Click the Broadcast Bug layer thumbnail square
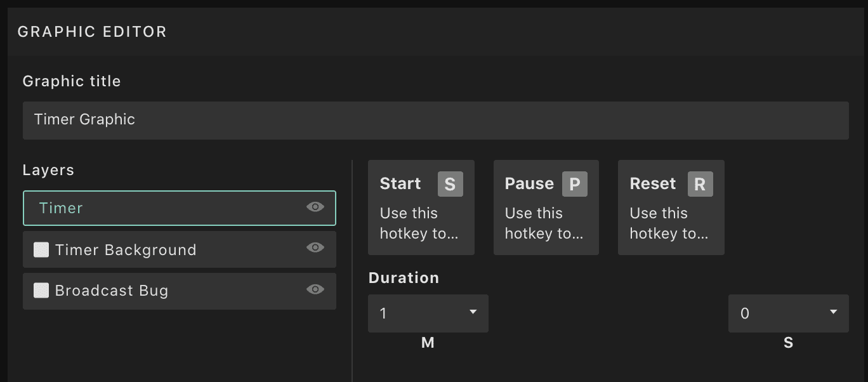 point(41,291)
